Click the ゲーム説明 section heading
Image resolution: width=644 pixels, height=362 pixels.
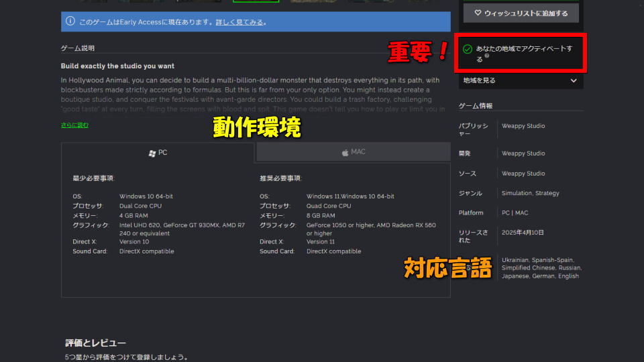pos(78,48)
